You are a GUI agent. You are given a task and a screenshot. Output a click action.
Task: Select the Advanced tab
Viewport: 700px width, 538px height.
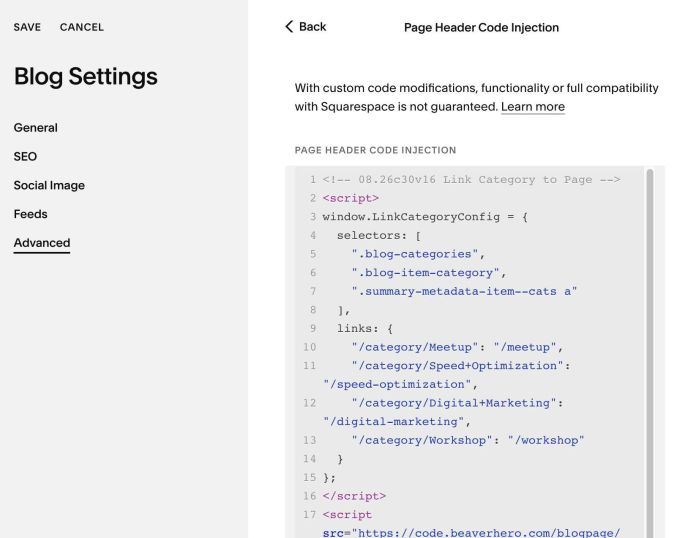(x=42, y=243)
